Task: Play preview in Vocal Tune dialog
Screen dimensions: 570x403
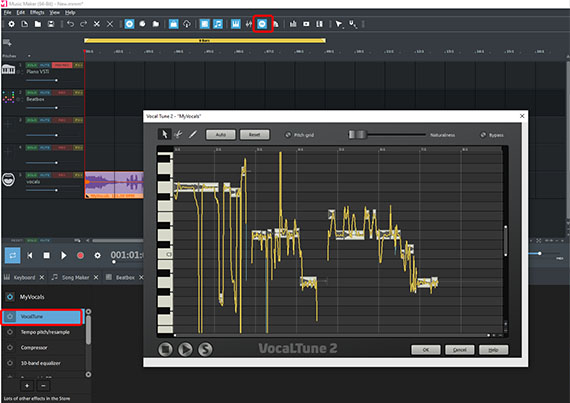Action: (x=185, y=349)
